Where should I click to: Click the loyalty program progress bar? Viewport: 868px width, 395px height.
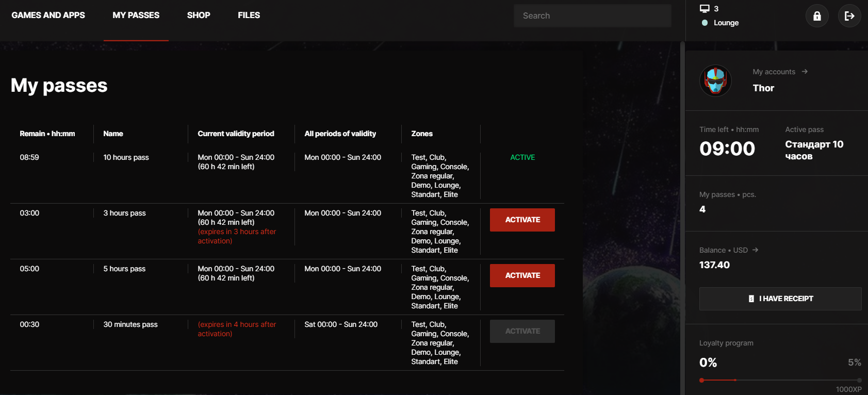pyautogui.click(x=780, y=380)
